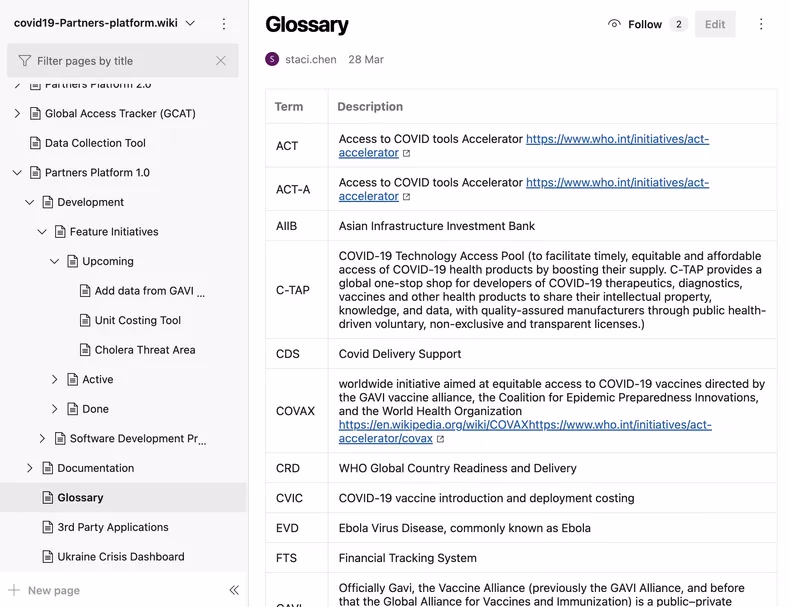
Task: Click the Edit button
Action: coord(715,24)
